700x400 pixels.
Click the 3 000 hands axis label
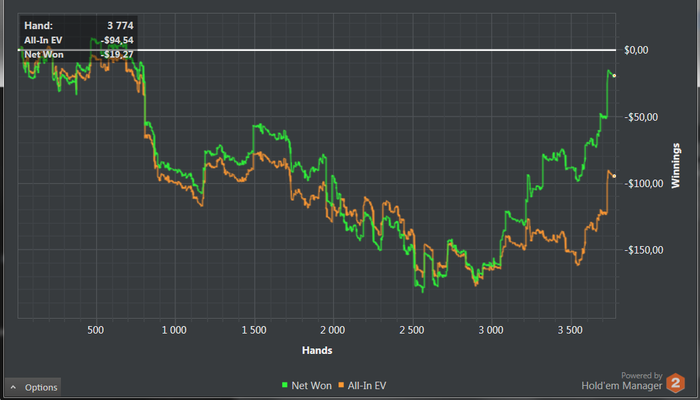coord(491,330)
